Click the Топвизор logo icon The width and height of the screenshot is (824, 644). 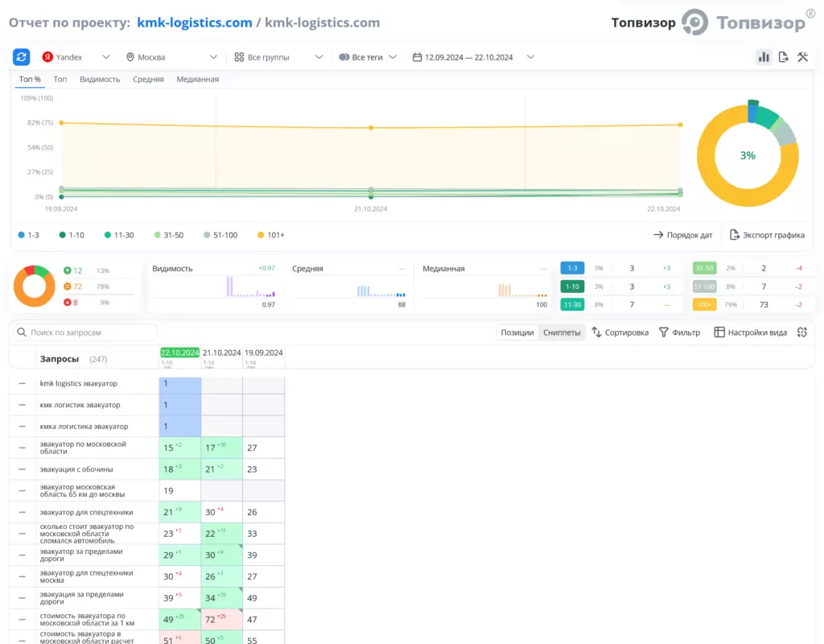[x=694, y=22]
